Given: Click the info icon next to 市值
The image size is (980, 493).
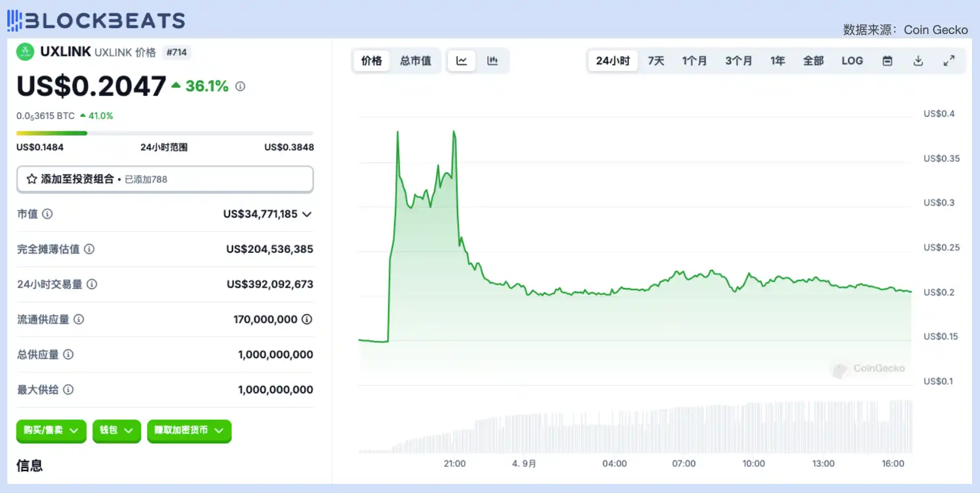Looking at the screenshot, I should point(47,214).
